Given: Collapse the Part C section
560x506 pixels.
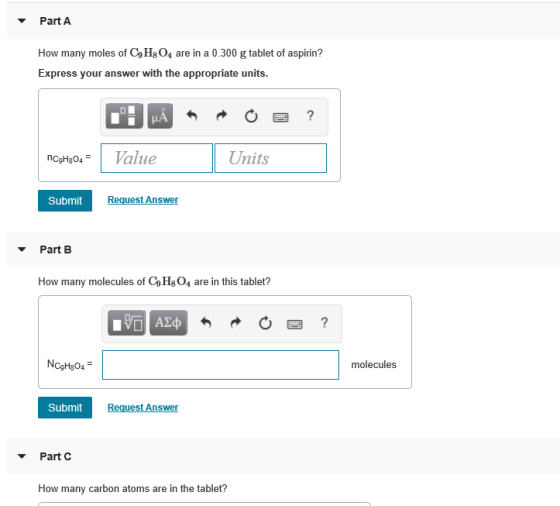Looking at the screenshot, I should [22, 456].
